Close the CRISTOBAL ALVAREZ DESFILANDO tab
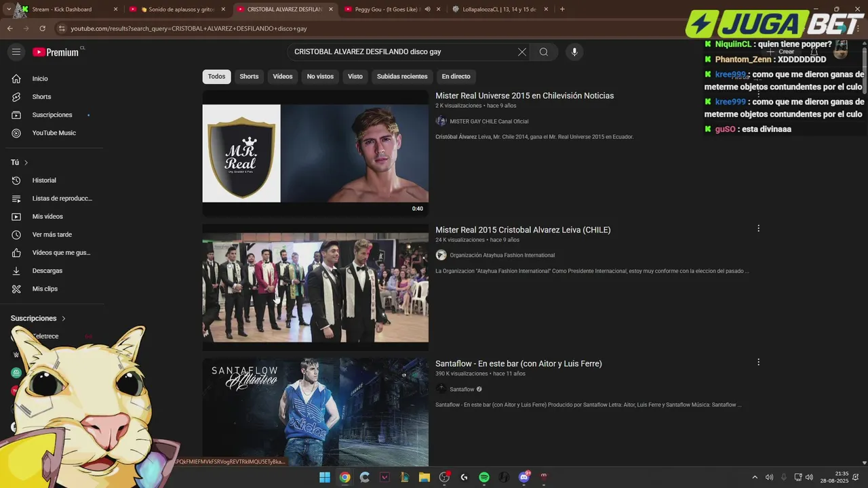The image size is (868, 488). (330, 9)
